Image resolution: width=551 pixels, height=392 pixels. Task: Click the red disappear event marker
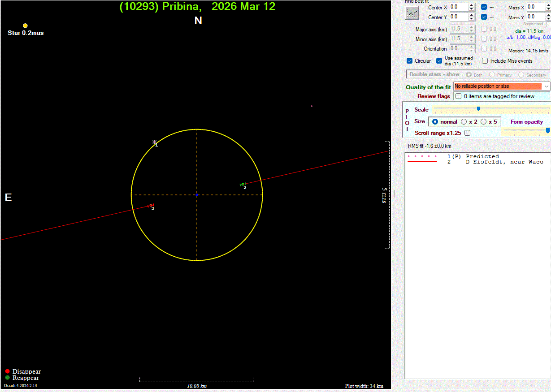(x=150, y=206)
